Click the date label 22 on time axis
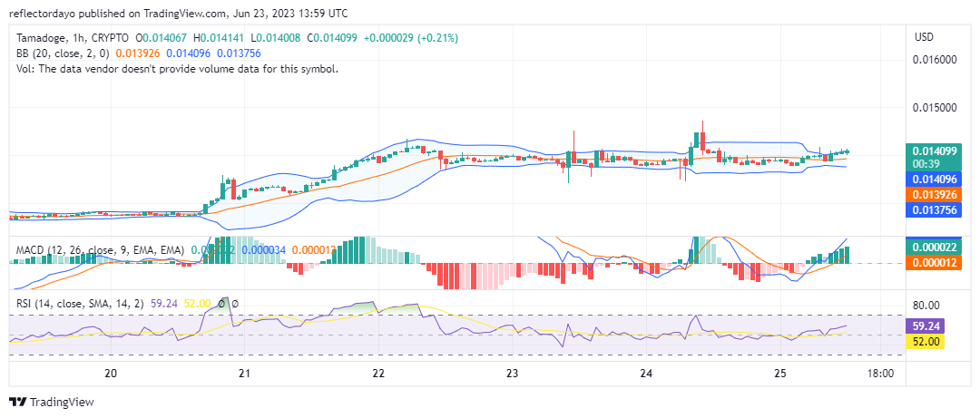 click(378, 374)
